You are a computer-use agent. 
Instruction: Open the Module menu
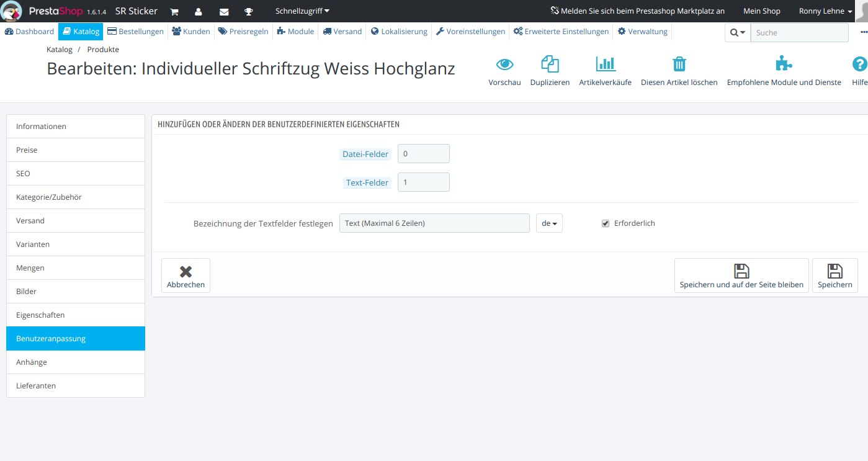pyautogui.click(x=295, y=32)
